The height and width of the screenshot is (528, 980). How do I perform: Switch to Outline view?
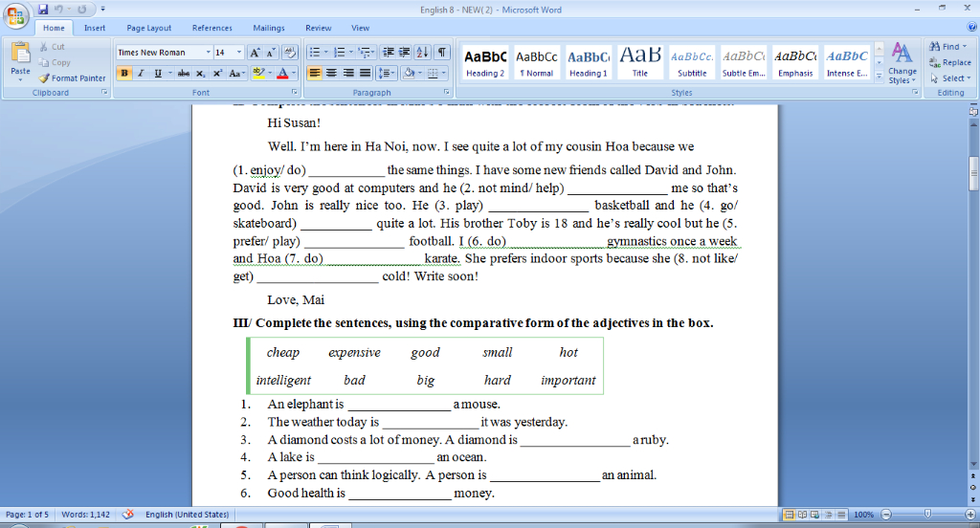pyautogui.click(x=828, y=515)
